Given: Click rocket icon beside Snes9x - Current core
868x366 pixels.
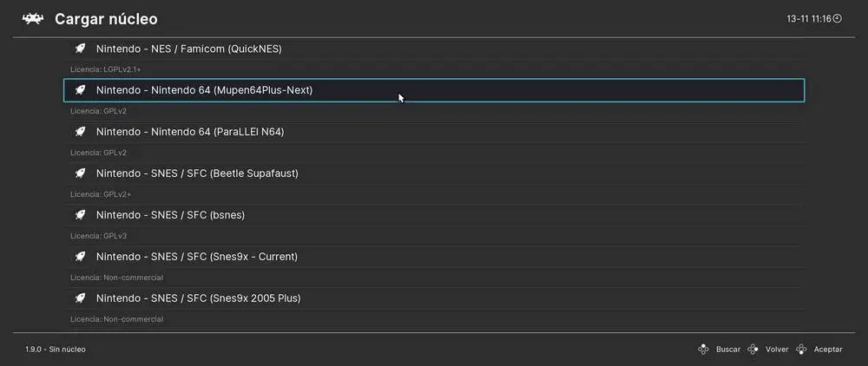Looking at the screenshot, I should tap(80, 257).
